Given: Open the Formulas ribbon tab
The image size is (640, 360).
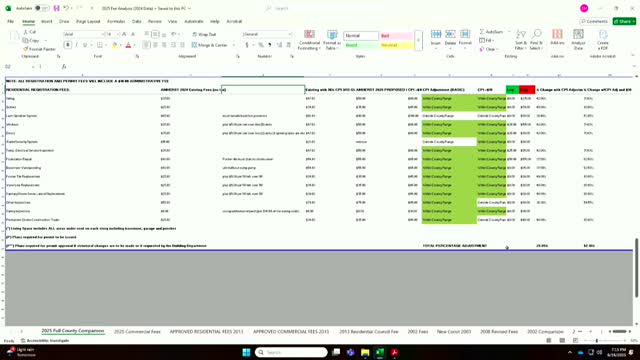Looking at the screenshot, I should click(x=116, y=21).
